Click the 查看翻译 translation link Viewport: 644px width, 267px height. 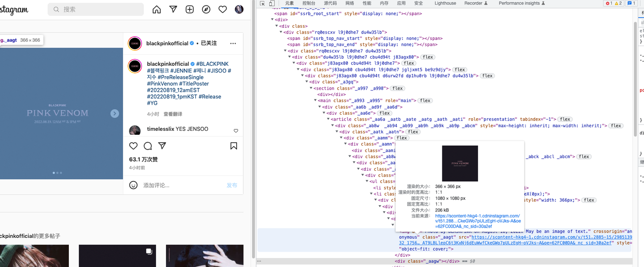coord(173,114)
